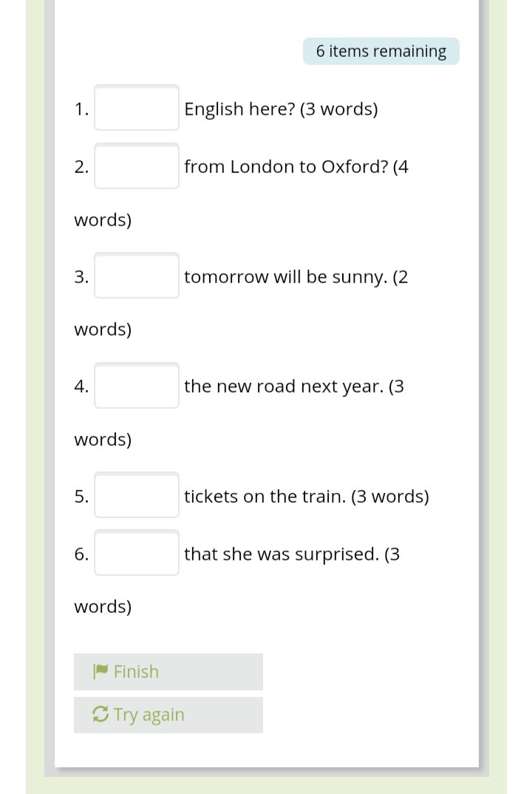Screen dimensions: 532x794
Task: Click the blank before 'that she was surprised'
Action: [x=137, y=553]
